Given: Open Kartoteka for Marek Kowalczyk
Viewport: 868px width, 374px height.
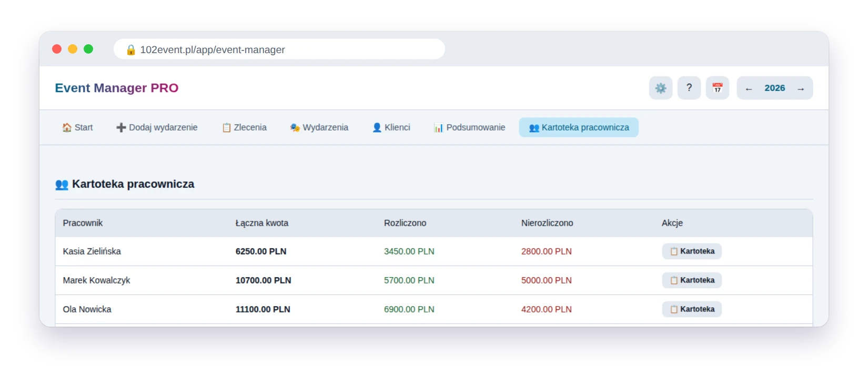Looking at the screenshot, I should coord(692,280).
